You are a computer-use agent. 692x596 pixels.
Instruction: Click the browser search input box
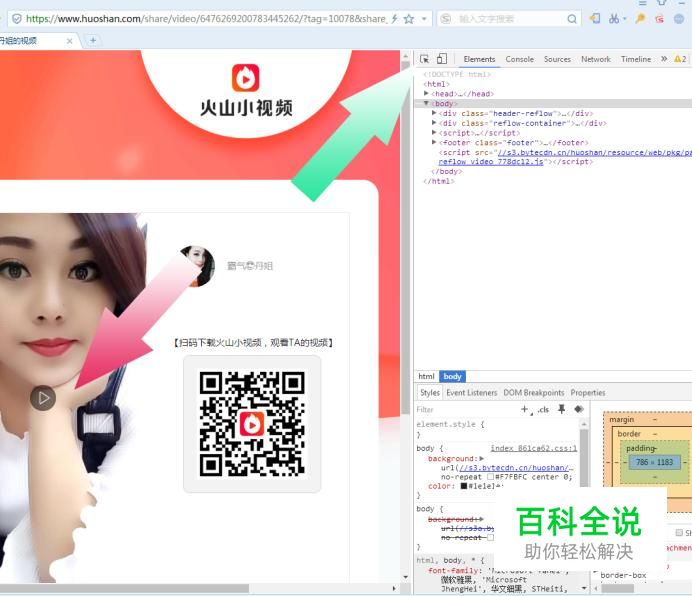point(512,19)
